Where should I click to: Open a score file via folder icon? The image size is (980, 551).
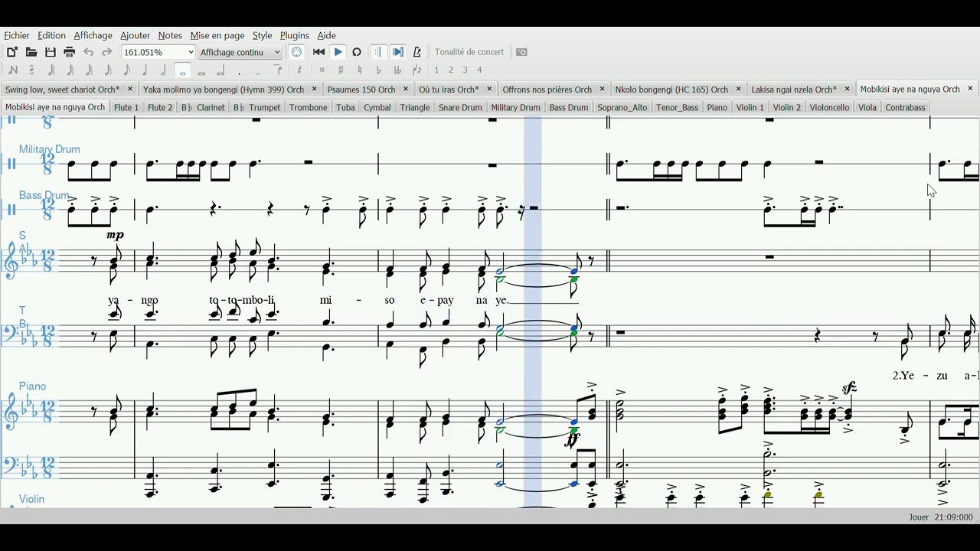point(31,52)
